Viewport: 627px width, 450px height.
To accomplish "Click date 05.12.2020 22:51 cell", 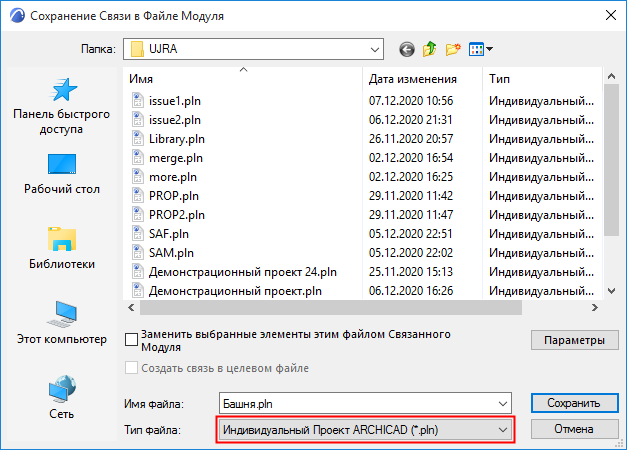I will 411,234.
